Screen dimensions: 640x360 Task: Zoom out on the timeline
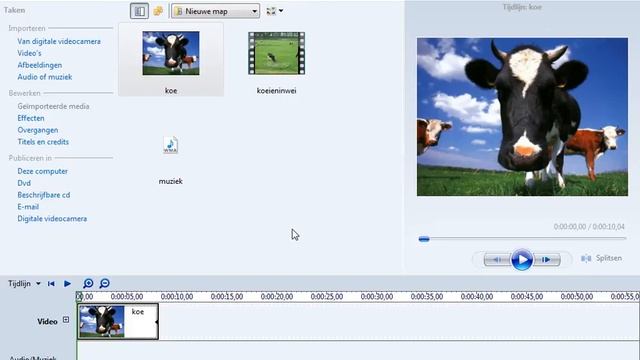coord(104,283)
